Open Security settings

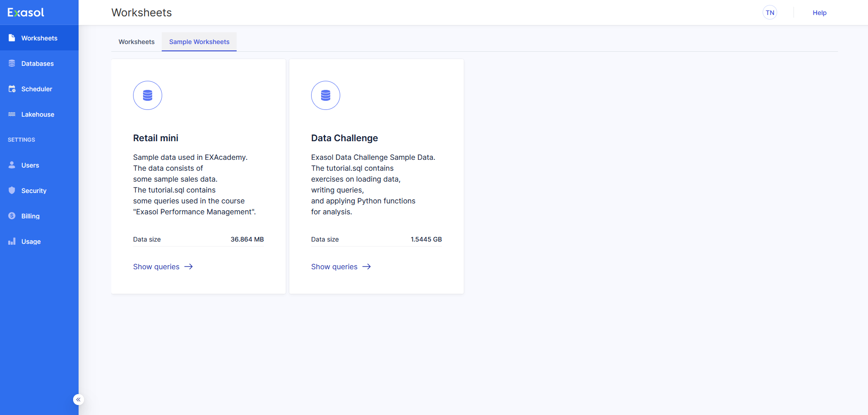click(x=34, y=191)
